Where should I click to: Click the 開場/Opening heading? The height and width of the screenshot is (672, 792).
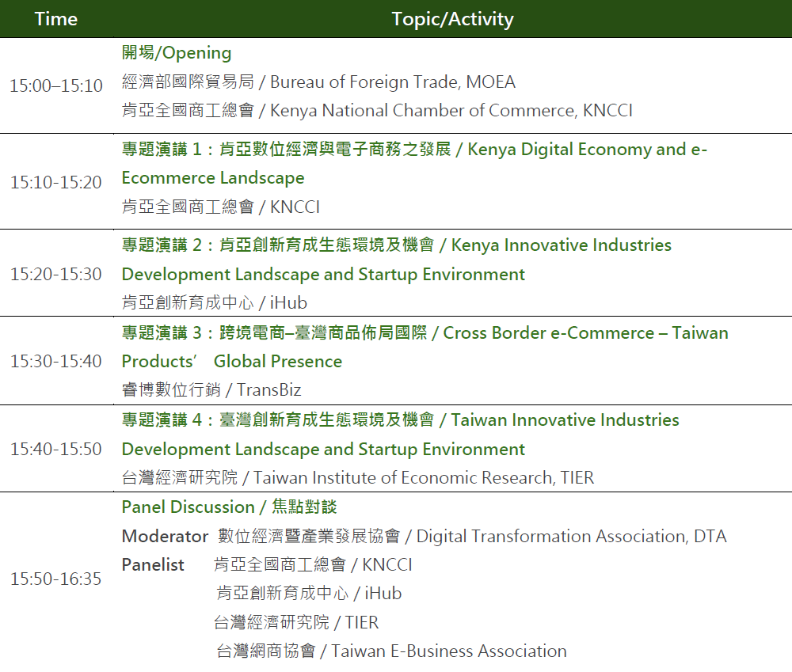tap(177, 52)
